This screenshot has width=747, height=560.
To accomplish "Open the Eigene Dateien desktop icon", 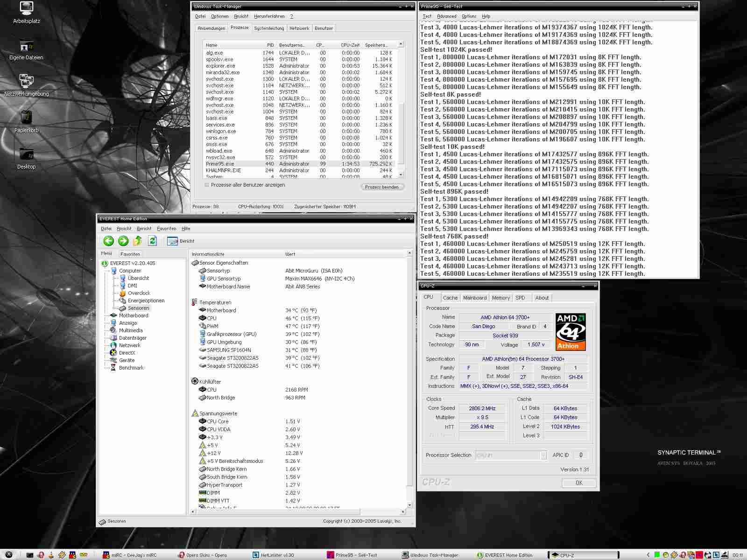I will tap(26, 50).
